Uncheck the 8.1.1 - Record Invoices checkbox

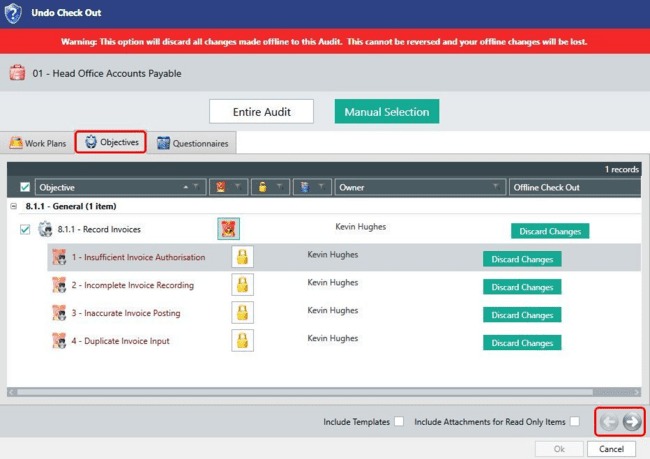click(x=25, y=229)
